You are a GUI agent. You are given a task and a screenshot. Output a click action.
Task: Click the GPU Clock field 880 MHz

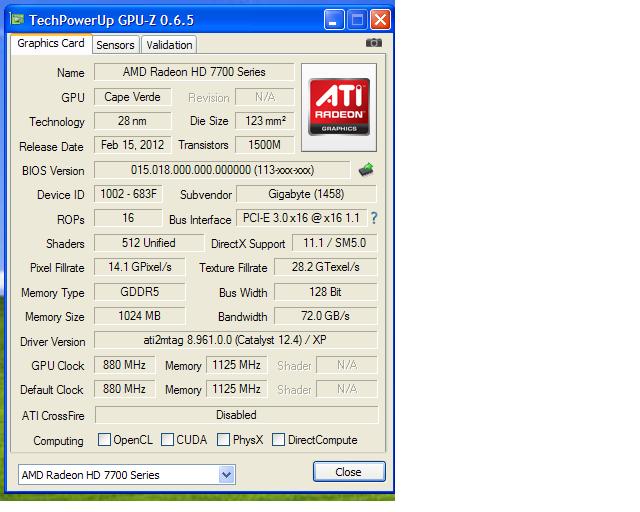pyautogui.click(x=124, y=365)
